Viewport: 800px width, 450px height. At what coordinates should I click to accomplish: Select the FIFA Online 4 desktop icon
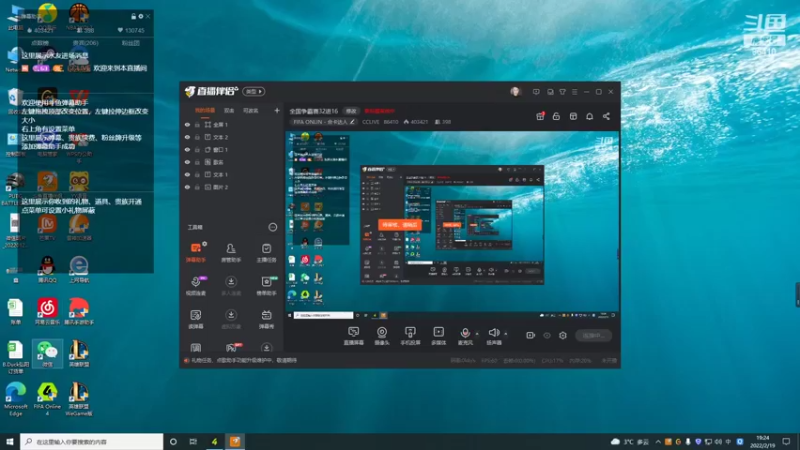tap(47, 399)
